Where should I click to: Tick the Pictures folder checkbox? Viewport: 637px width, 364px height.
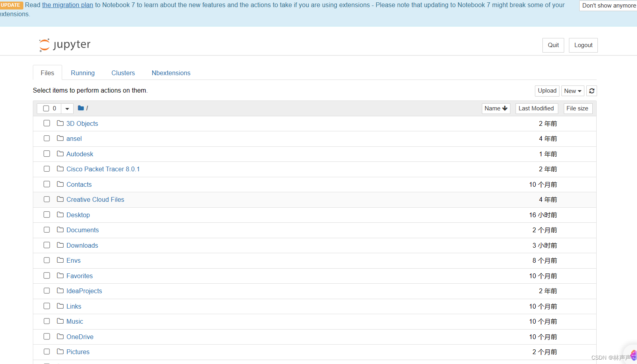(x=47, y=351)
